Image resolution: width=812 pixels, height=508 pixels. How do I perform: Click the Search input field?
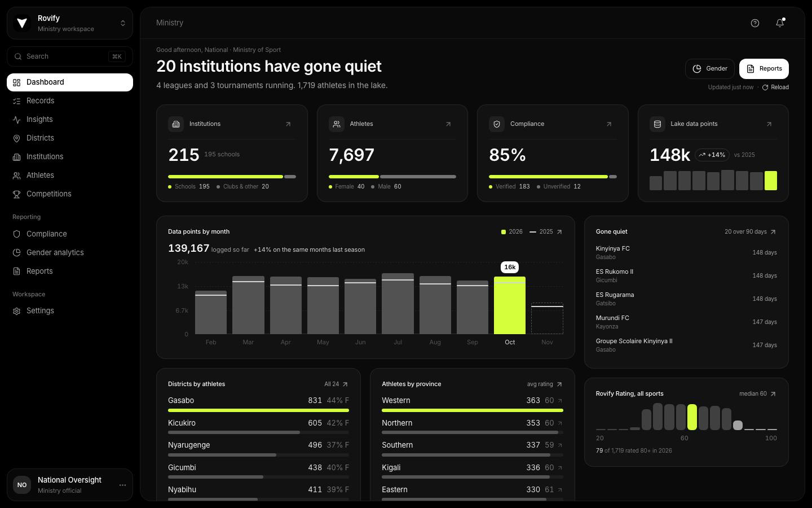(x=70, y=56)
